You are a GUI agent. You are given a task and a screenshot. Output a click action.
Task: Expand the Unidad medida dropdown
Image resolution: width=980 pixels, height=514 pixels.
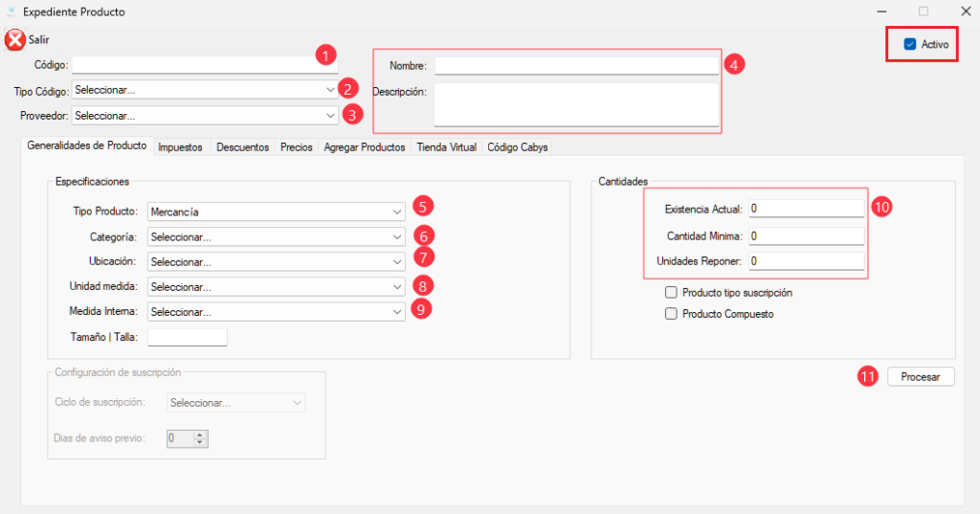click(277, 286)
